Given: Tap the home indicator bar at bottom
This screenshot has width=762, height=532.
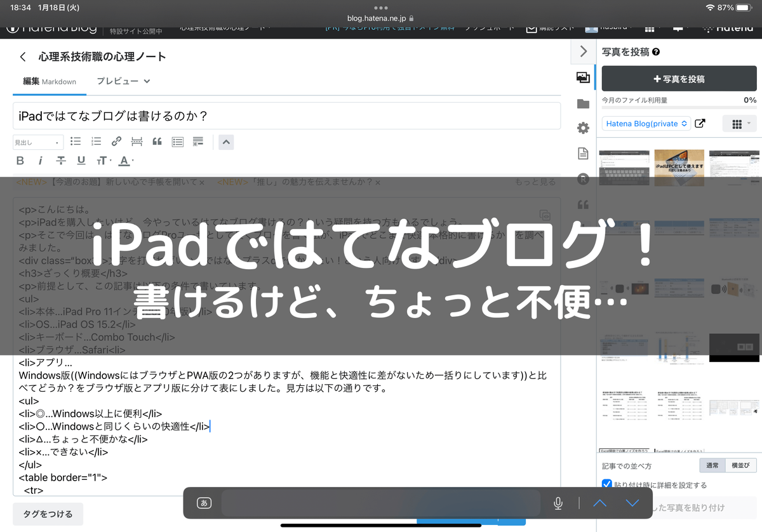Looking at the screenshot, I should 381,525.
